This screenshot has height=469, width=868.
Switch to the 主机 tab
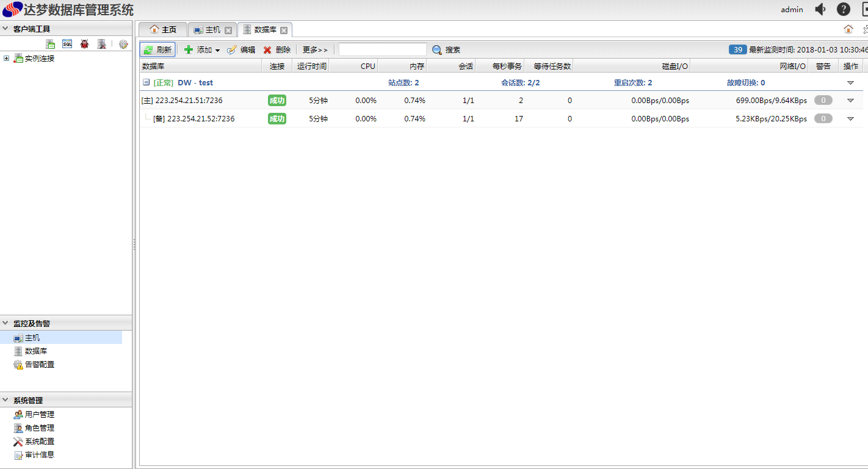pos(212,29)
